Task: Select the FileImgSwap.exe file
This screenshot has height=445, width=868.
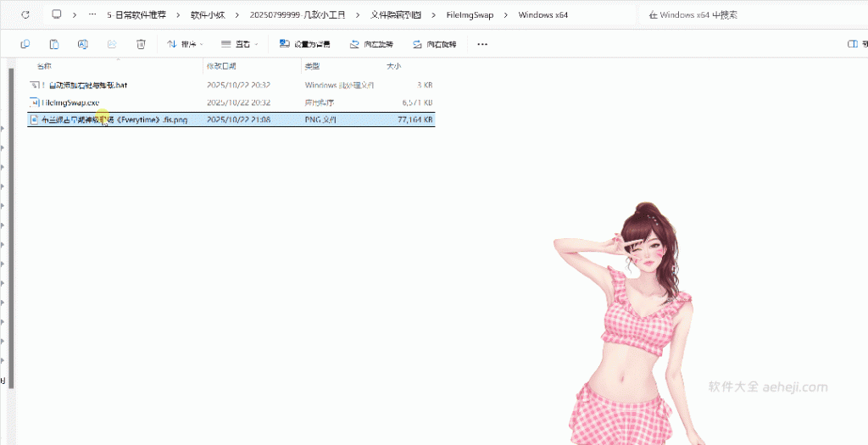Action: point(70,103)
